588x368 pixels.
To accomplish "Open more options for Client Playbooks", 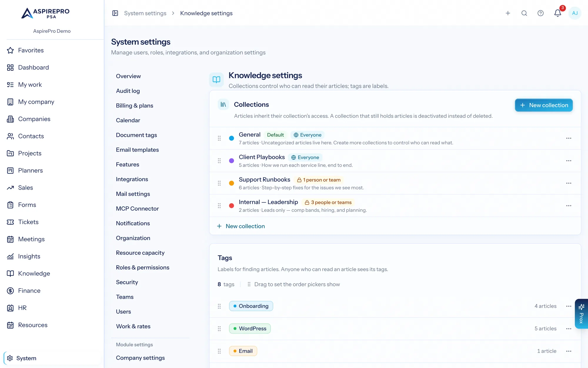I will click(569, 161).
